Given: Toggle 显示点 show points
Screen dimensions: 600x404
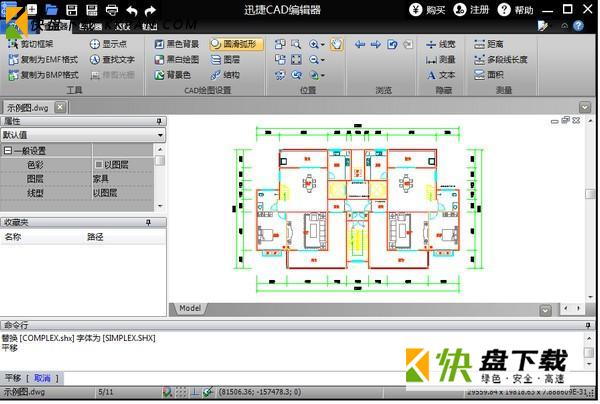Looking at the screenshot, I should [x=108, y=44].
